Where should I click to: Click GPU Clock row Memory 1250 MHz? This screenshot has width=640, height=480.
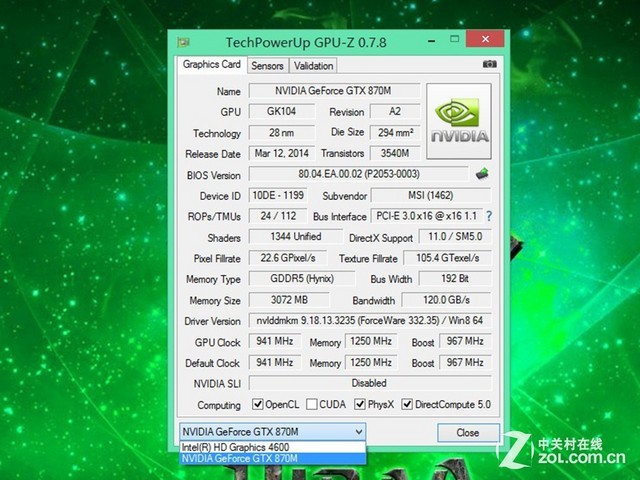371,341
